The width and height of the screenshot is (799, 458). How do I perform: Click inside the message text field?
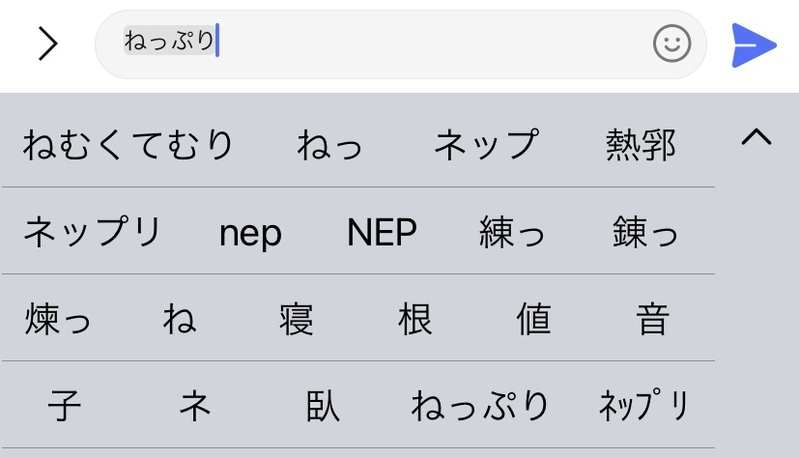pos(400,44)
